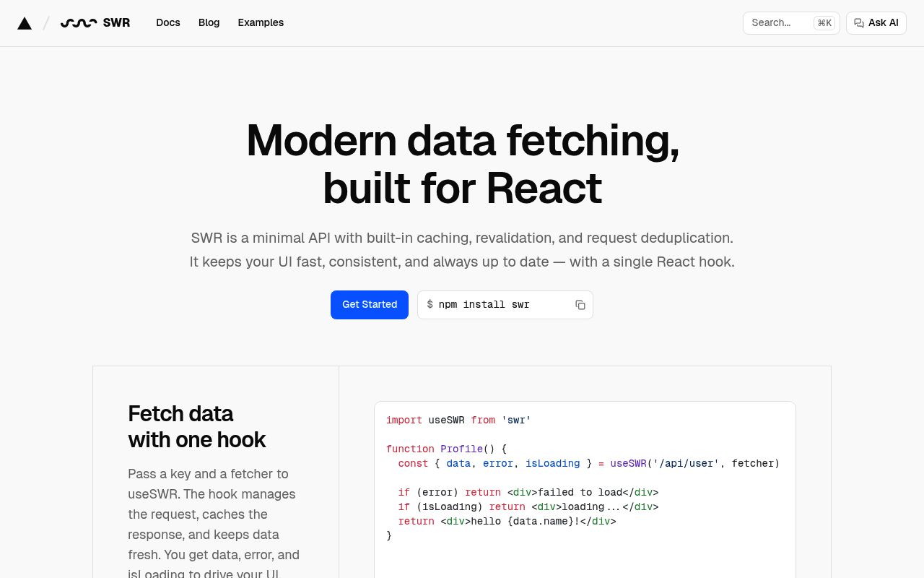Click the 'npm install swr' command text

pyautogui.click(x=484, y=305)
